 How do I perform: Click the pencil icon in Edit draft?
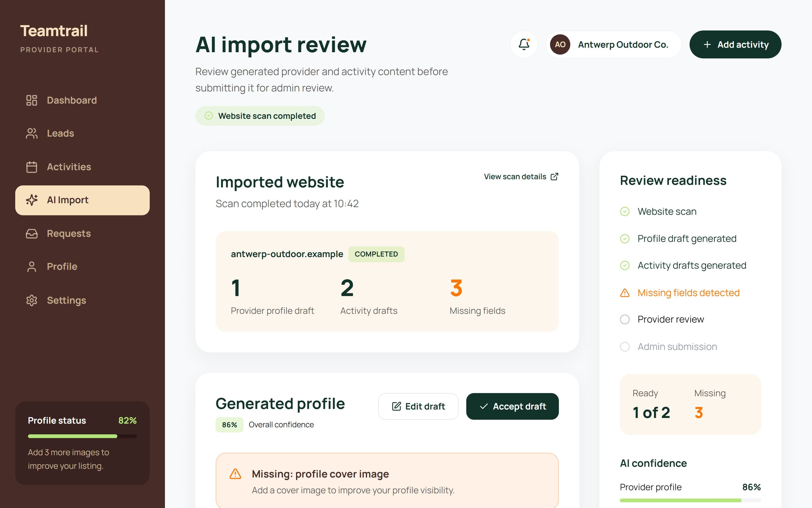[x=396, y=406]
